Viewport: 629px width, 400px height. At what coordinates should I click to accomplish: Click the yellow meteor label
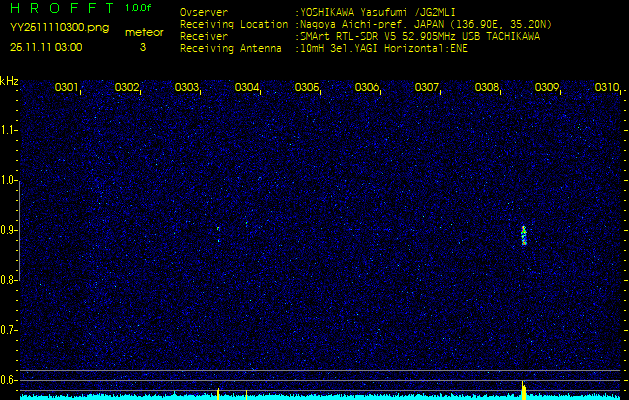click(143, 32)
